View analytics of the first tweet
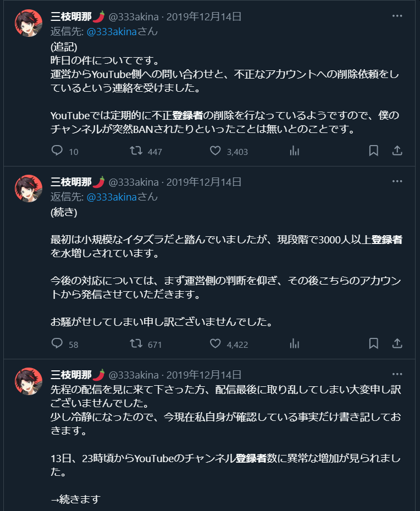 (x=295, y=151)
